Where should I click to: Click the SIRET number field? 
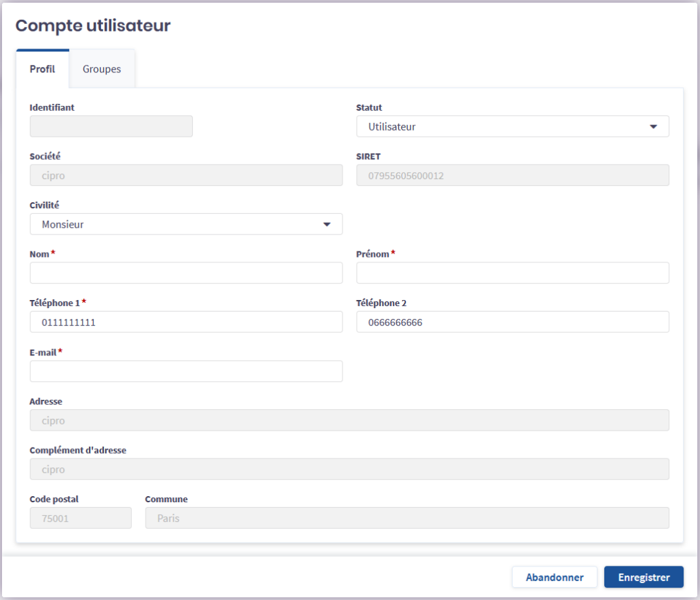512,175
